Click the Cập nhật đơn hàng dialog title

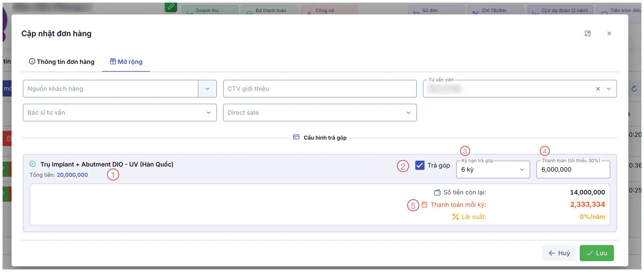[x=56, y=34]
